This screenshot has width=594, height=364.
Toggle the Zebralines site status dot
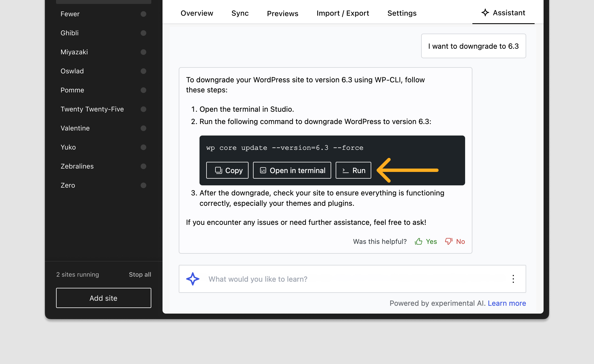[x=143, y=166]
